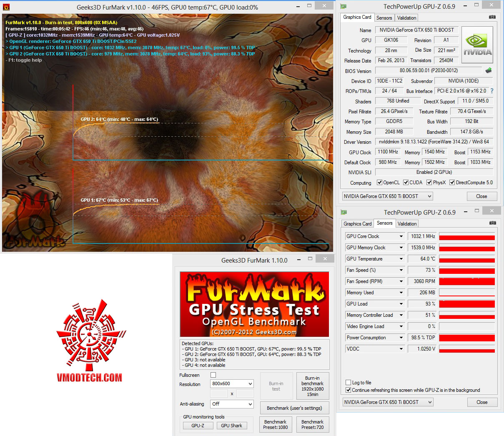
Task: Toggle the DirectCompute 5.0 checkbox
Action: click(452, 183)
